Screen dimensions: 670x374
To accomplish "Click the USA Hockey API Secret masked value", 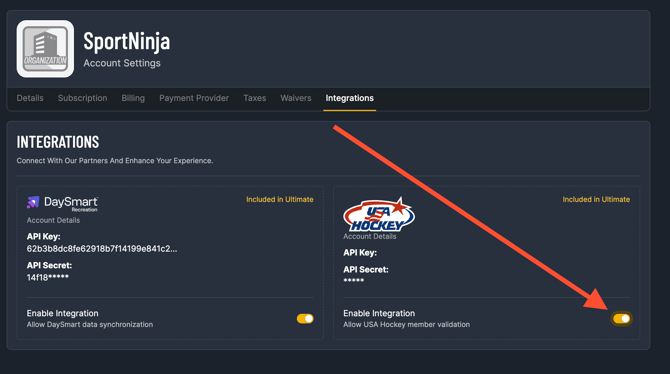I will (x=353, y=281).
